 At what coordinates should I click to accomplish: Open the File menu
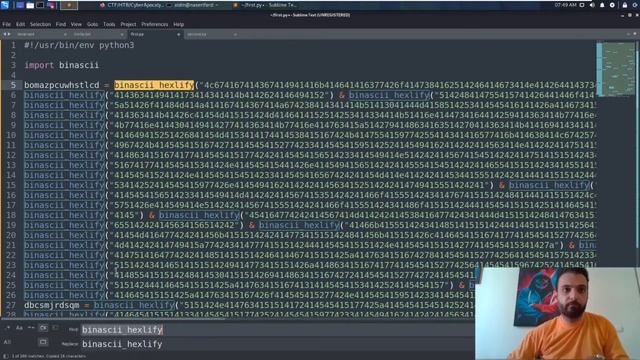7,24
